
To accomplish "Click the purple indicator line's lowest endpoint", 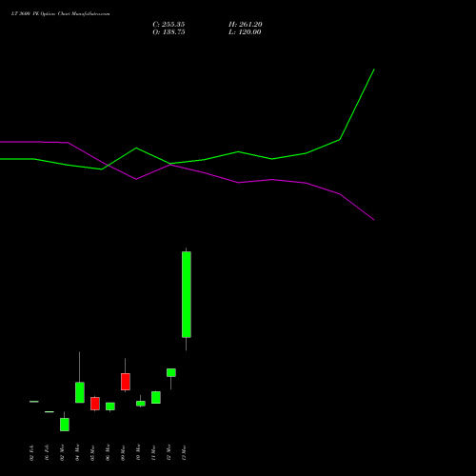I will [x=374, y=220].
